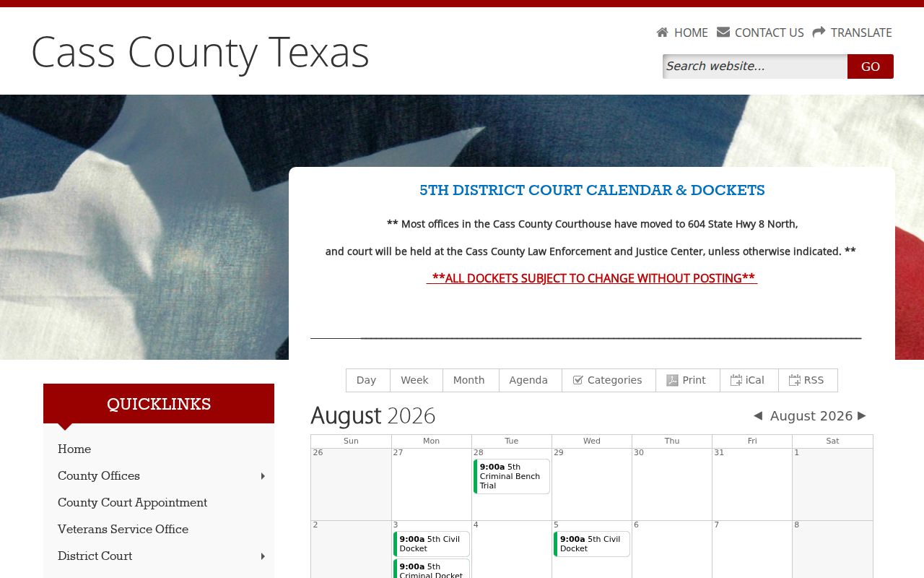Open CONTACT US link
Viewport: 924px width, 578px height.
pyautogui.click(x=769, y=33)
